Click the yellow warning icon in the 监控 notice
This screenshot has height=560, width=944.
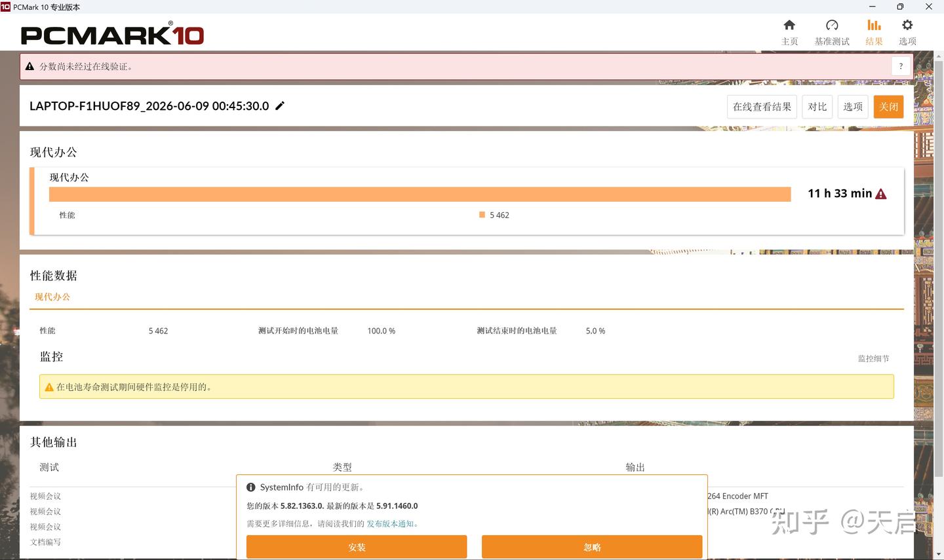pos(49,387)
